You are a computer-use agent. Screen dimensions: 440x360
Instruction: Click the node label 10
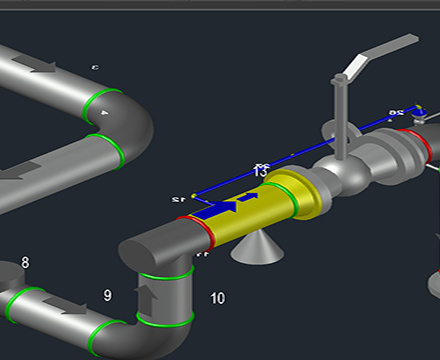coord(218,298)
